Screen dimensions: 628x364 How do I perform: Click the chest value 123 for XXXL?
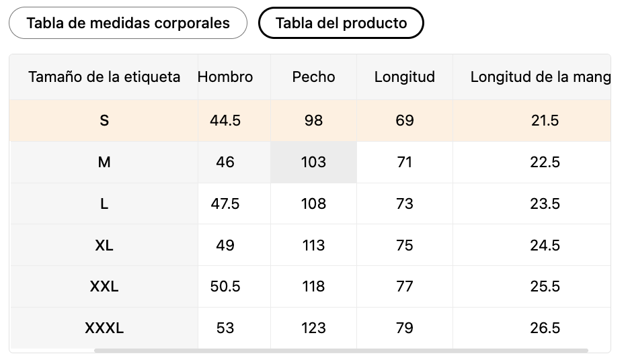[313, 328]
